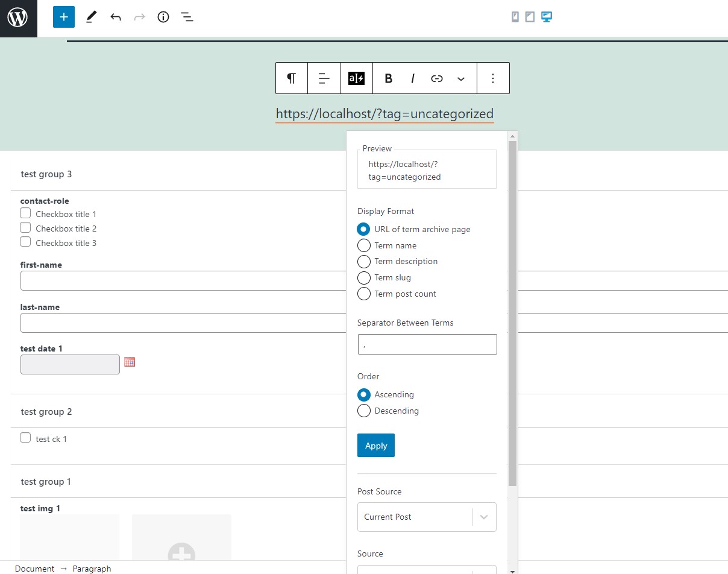Viewport: 728px width, 574px height.
Task: Open the text alignment dropdown
Action: click(324, 78)
